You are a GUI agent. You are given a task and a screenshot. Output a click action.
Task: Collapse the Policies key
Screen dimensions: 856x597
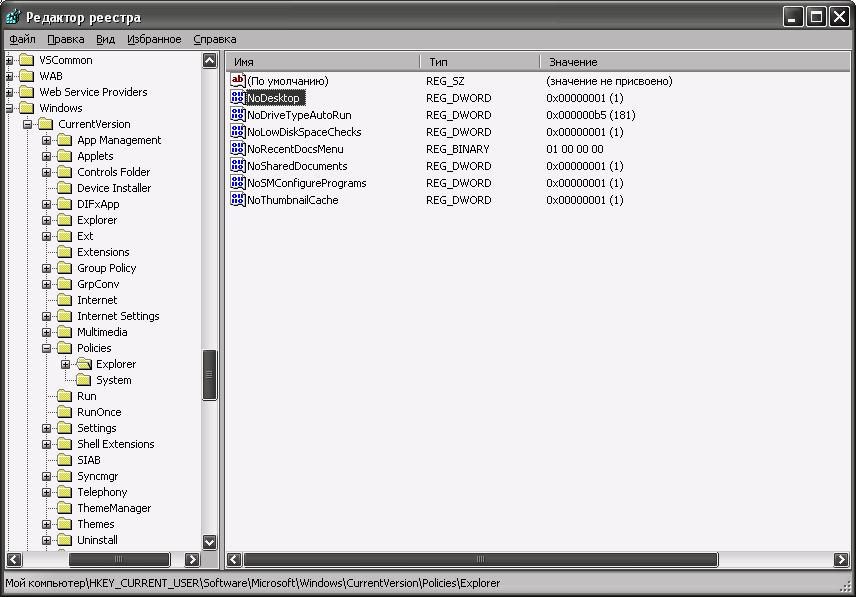click(x=46, y=348)
